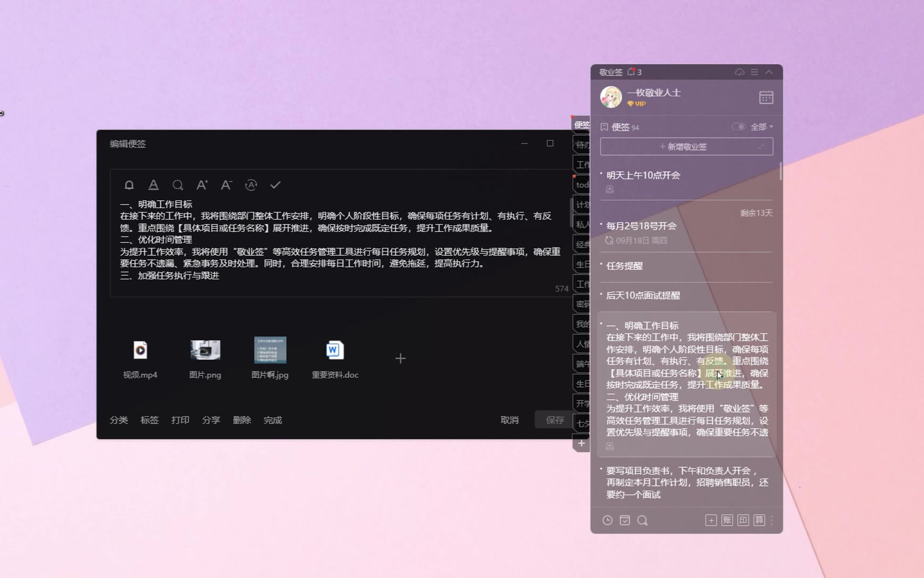Click the search magnifier in editor toolbar
924x578 pixels.
[178, 185]
